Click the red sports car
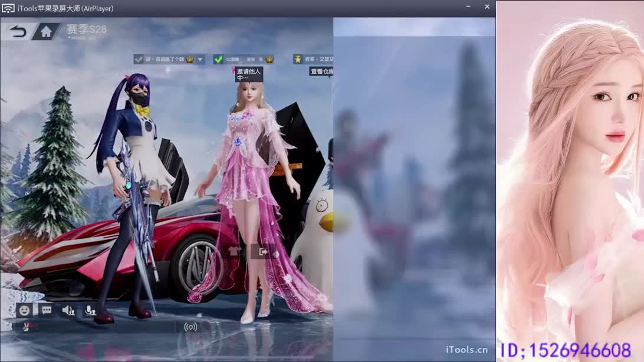 coord(123,255)
